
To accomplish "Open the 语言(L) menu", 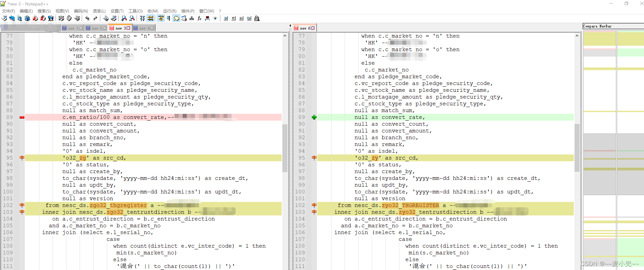I will 99,11.
